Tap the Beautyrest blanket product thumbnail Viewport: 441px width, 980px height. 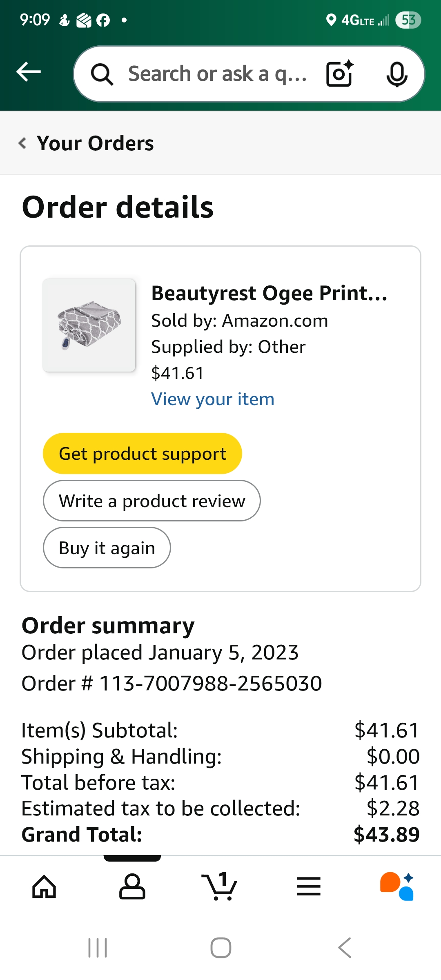89,325
